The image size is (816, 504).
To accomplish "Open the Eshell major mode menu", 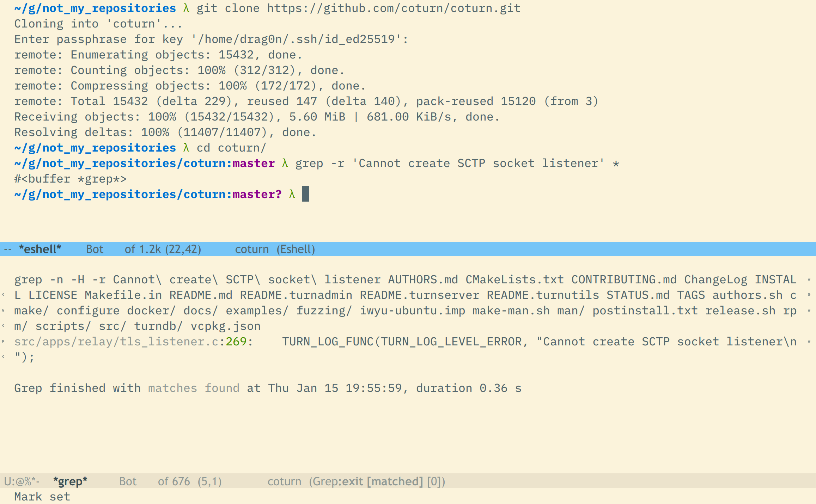I will 296,249.
